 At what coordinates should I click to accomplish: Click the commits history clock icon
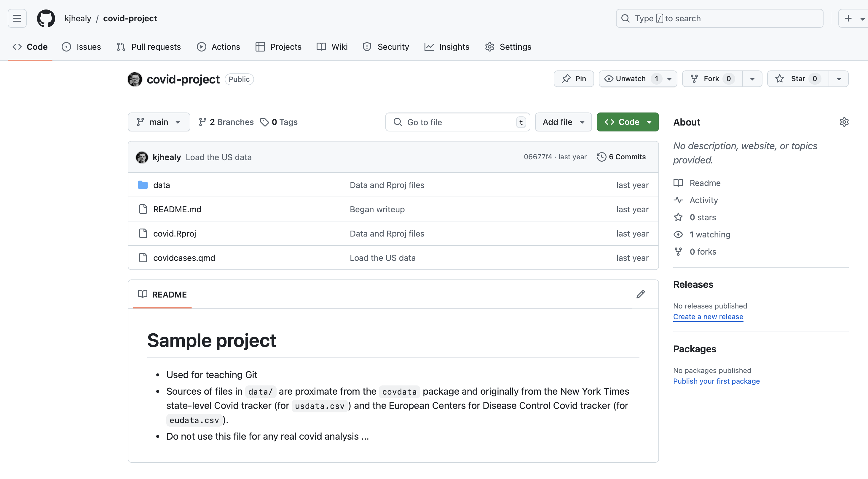601,157
